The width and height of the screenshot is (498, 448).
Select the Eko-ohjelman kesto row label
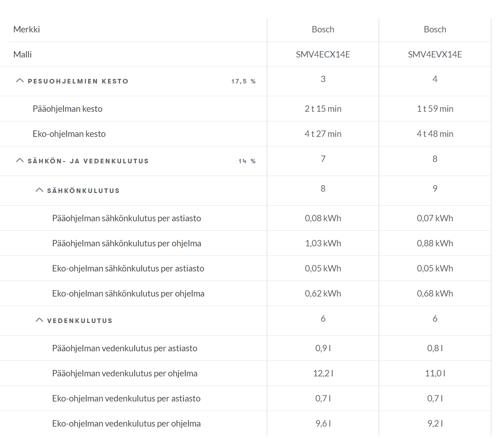[69, 134]
